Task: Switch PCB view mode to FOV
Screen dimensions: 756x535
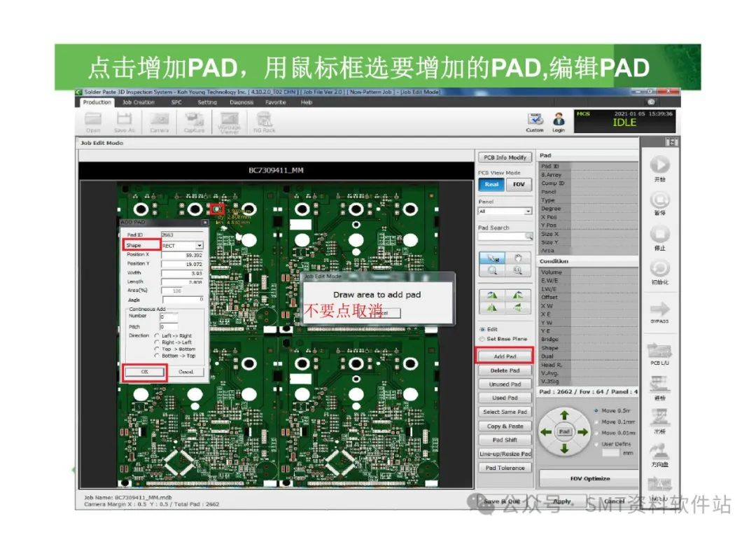Action: tap(518, 184)
